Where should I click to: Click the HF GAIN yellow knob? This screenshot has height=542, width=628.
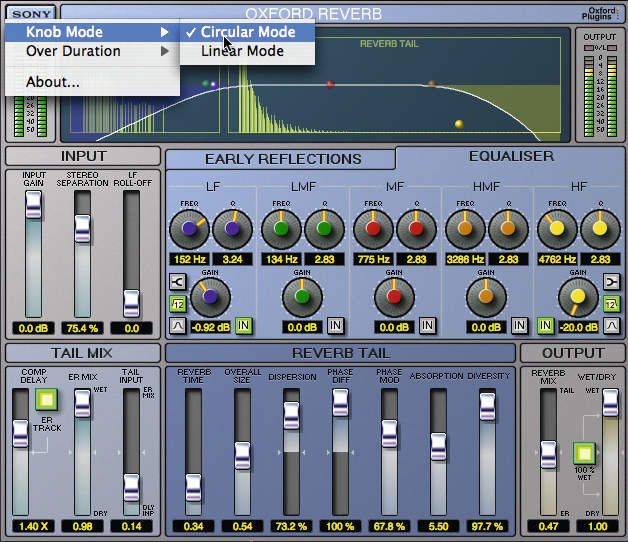578,297
